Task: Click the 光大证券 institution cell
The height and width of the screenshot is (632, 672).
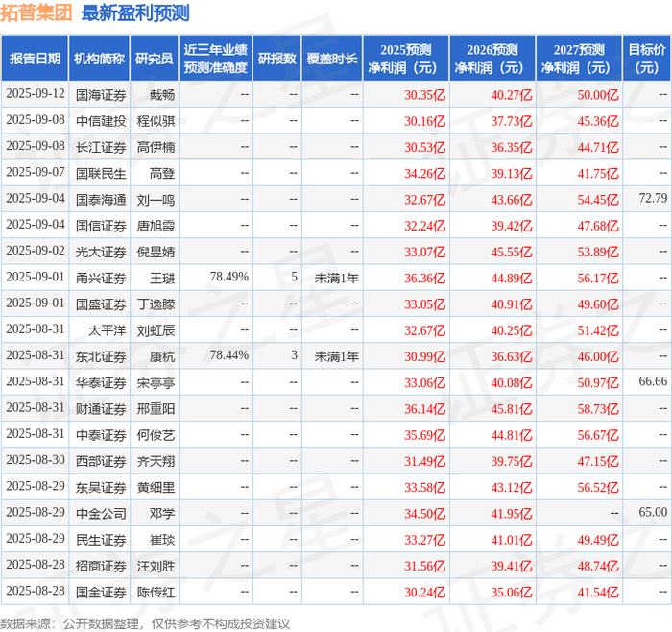Action: [x=101, y=252]
